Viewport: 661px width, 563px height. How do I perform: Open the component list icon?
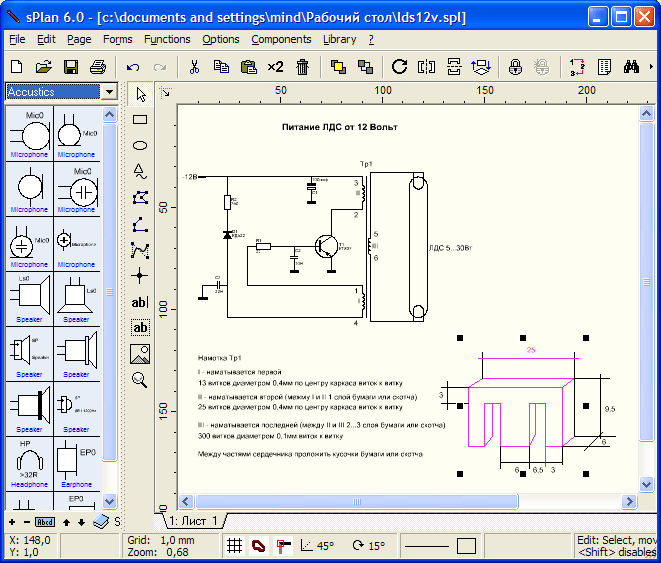[x=604, y=67]
